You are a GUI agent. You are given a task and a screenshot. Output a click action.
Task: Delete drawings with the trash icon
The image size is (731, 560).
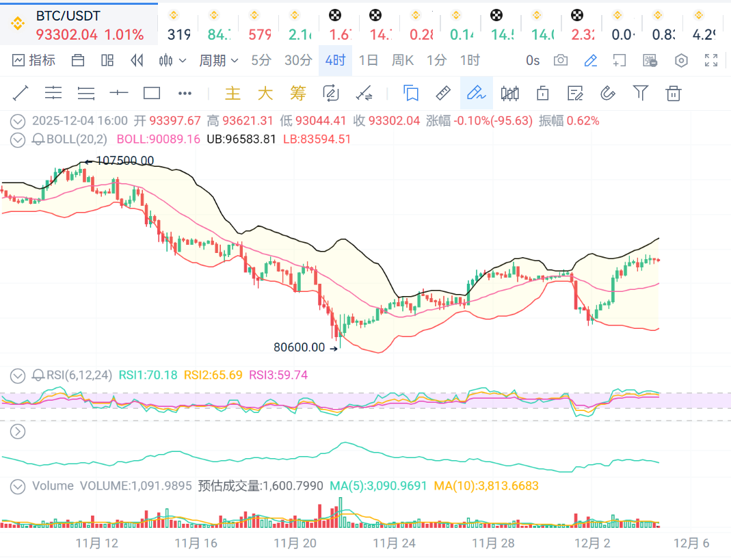point(674,93)
